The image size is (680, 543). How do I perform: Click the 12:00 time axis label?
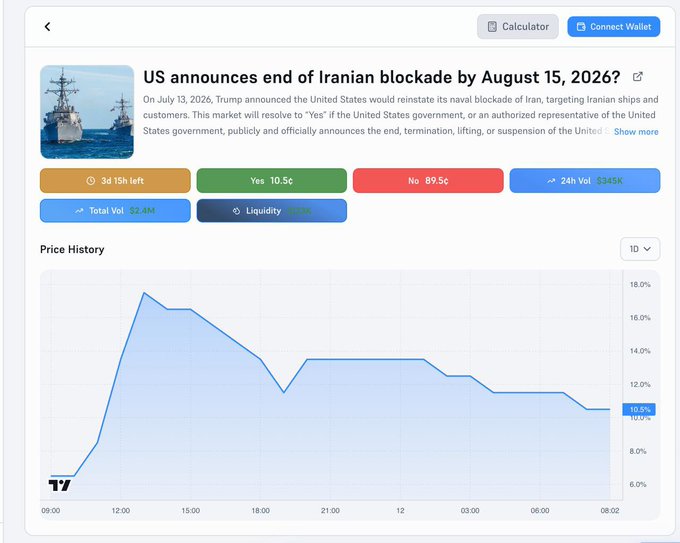(x=121, y=510)
